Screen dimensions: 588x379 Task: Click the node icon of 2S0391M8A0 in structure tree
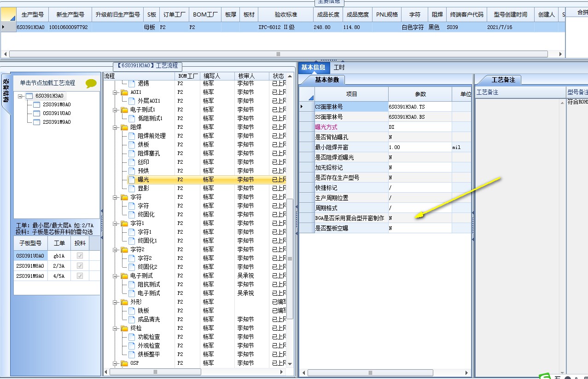[37, 104]
